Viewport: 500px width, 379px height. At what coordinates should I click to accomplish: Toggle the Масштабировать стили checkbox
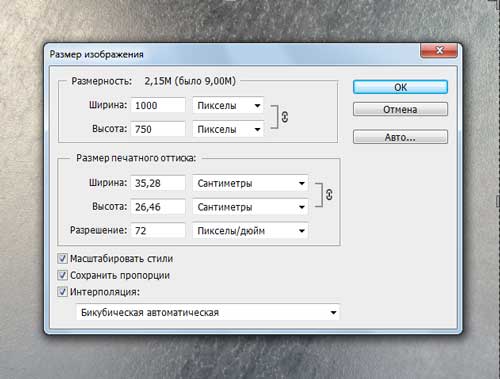tap(62, 259)
